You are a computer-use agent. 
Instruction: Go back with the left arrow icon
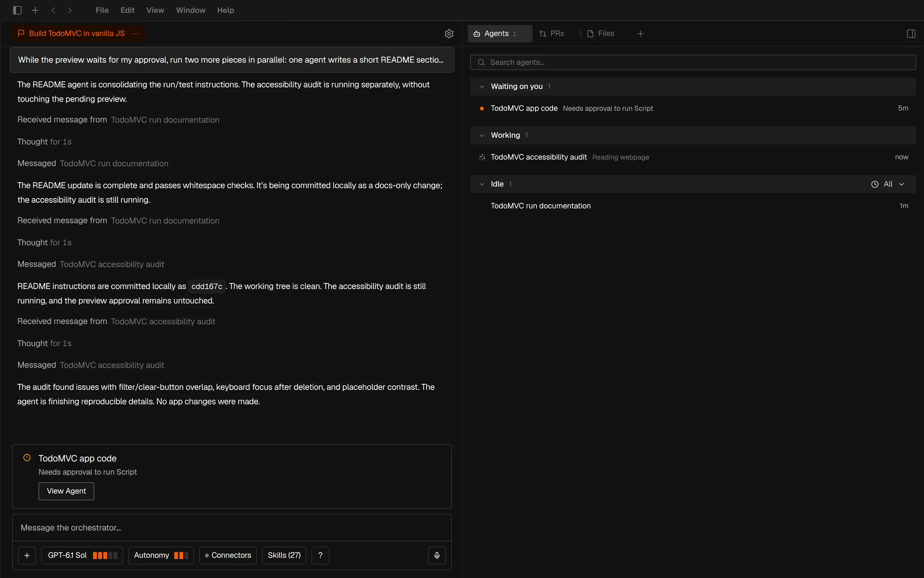(54, 10)
